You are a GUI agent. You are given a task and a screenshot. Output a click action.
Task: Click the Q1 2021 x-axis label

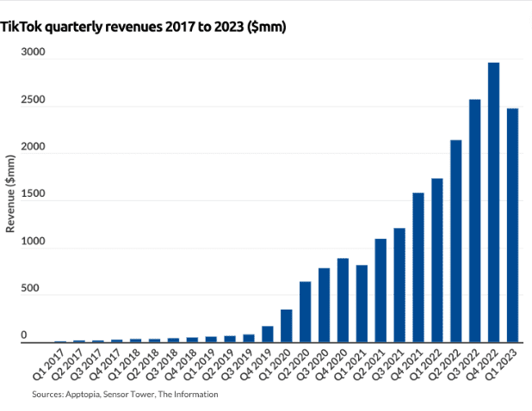[x=350, y=365]
